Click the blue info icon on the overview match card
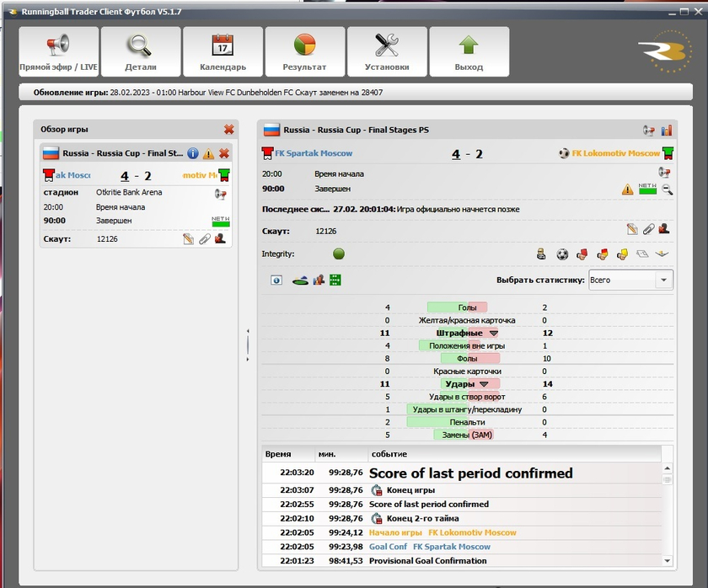 [193, 153]
